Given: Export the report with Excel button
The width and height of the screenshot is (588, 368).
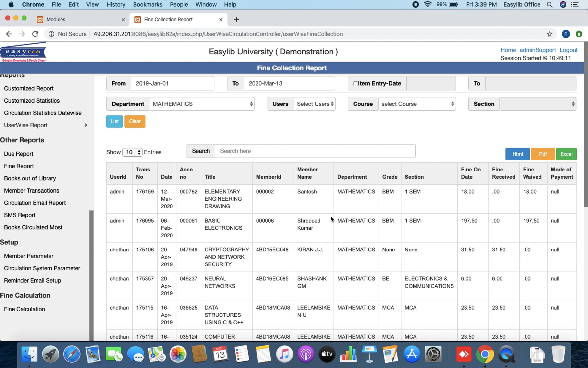Looking at the screenshot, I should coord(566,154).
